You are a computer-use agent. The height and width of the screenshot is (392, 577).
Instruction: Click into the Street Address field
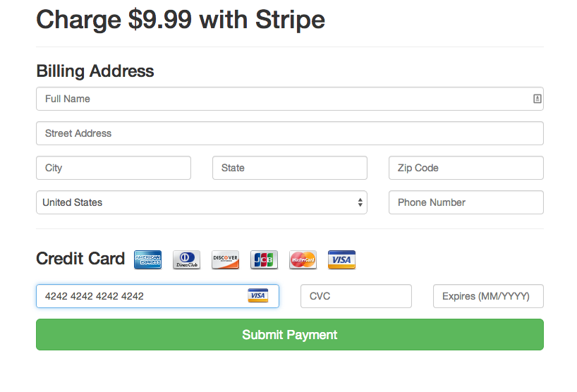(289, 133)
